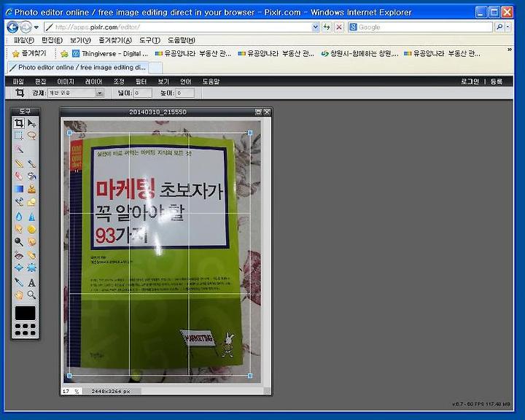Open Pixlr 이미지 menu
Image resolution: width=525 pixels, height=420 pixels.
pos(66,82)
